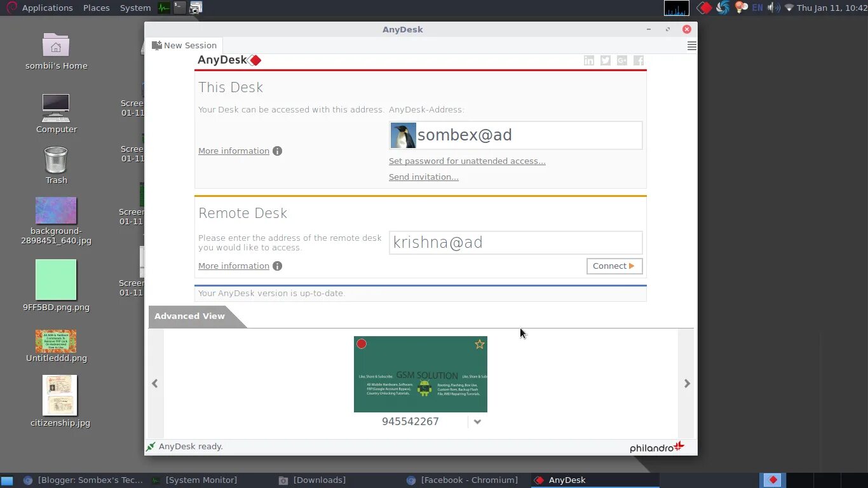
Task: Switch to Facebook - Chromium taskbar window
Action: (463, 480)
